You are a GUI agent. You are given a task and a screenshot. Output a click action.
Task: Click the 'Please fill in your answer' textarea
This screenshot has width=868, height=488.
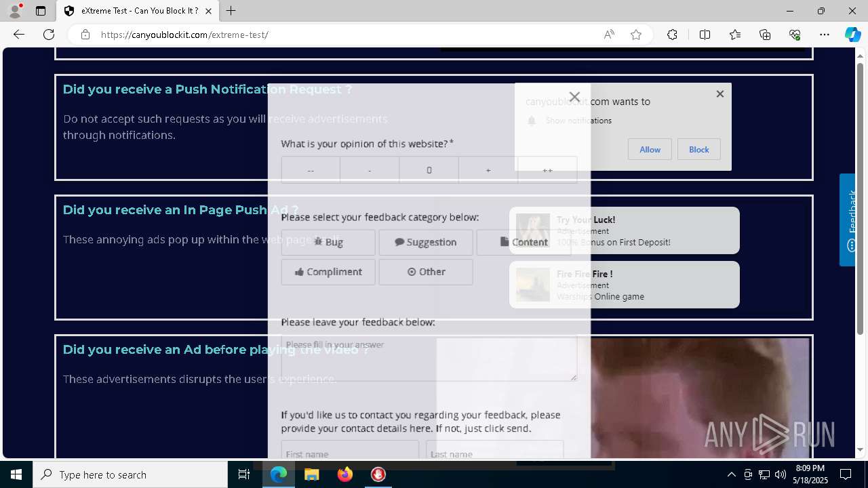[429, 358]
